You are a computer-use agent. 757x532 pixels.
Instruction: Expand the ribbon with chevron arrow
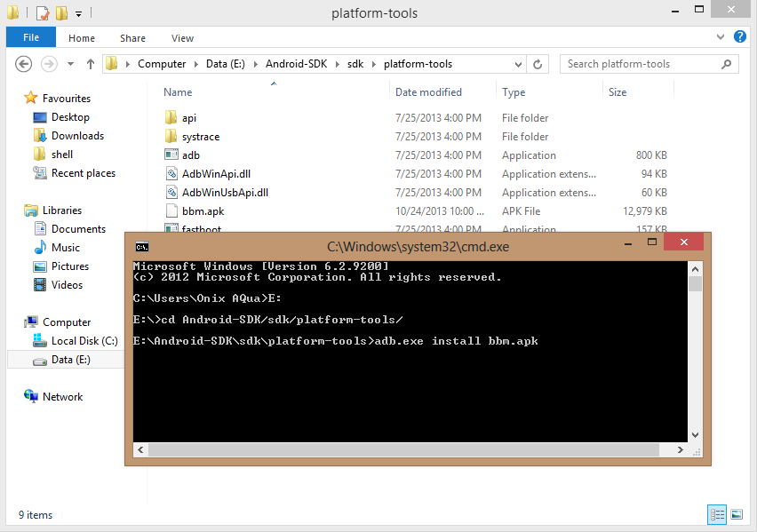721,36
